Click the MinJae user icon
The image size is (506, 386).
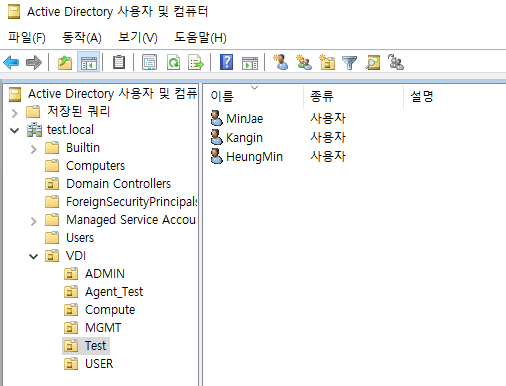216,118
